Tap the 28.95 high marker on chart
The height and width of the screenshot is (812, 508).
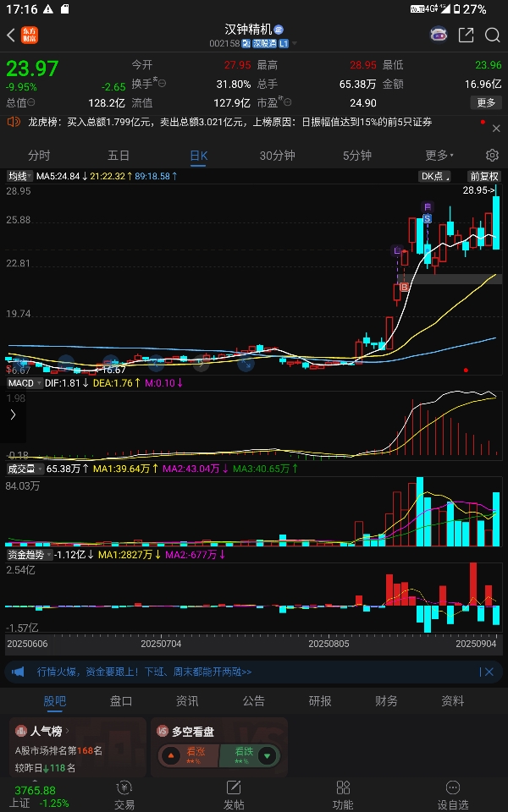tap(478, 190)
